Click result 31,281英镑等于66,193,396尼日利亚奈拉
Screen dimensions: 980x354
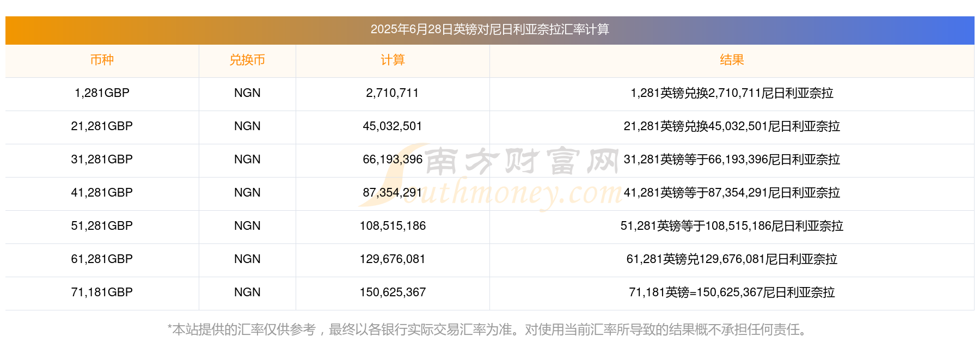click(x=732, y=160)
